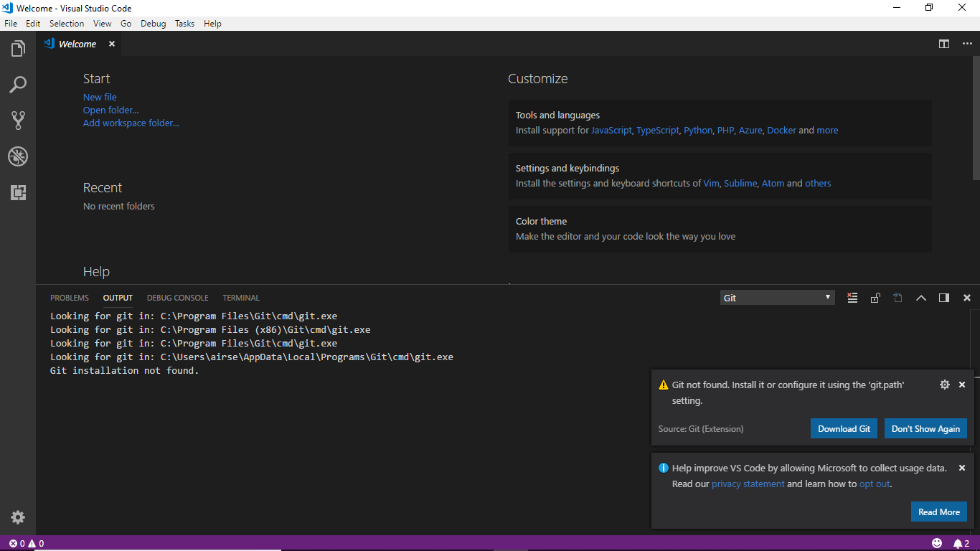Install Docker support link
The width and height of the screenshot is (980, 551).
(x=781, y=131)
